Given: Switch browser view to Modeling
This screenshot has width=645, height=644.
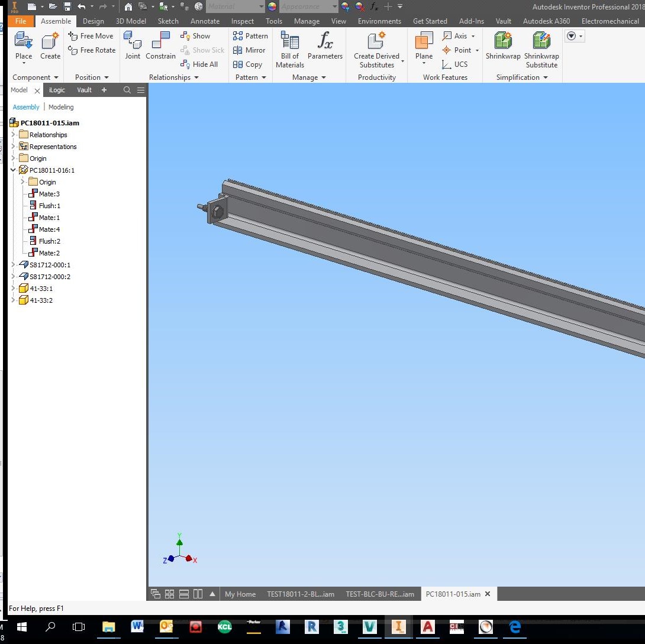Looking at the screenshot, I should click(x=61, y=107).
